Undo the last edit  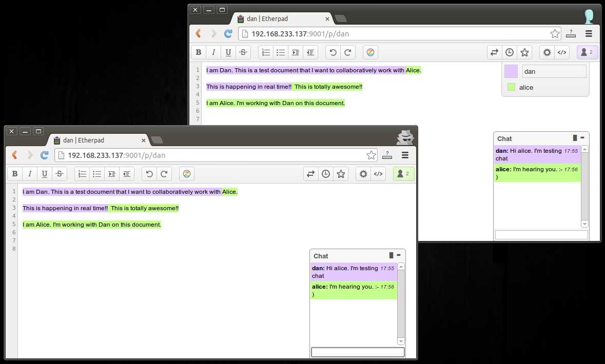pos(150,173)
